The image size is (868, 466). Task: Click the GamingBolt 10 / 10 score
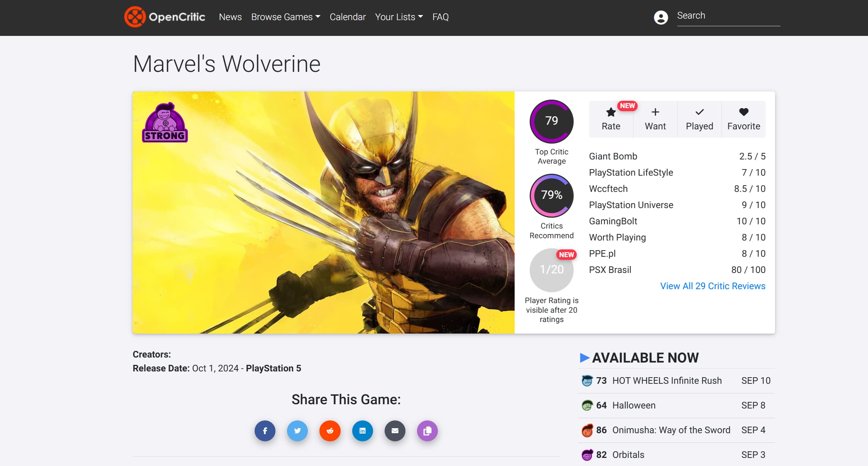[x=751, y=221]
